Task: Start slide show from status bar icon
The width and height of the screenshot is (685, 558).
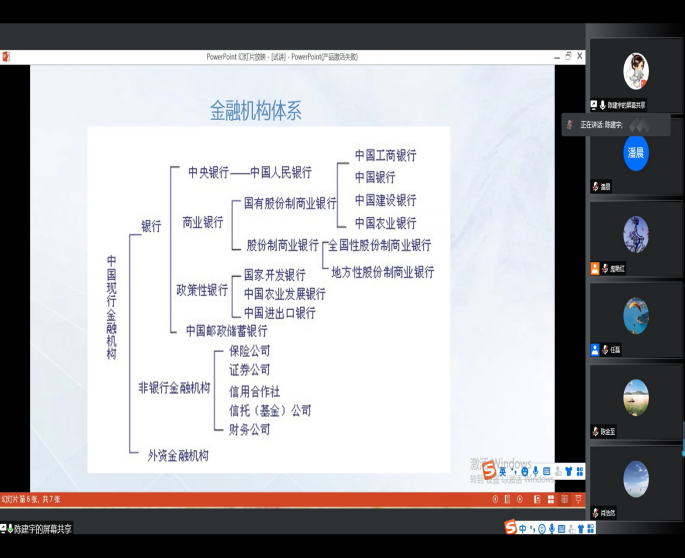Action: [578, 499]
